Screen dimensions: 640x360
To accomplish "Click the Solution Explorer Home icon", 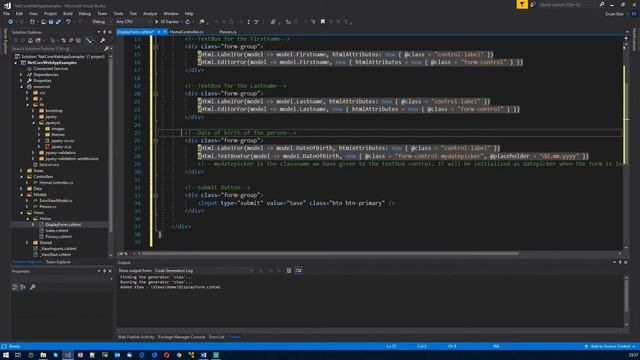I will pyautogui.click(x=30, y=40).
